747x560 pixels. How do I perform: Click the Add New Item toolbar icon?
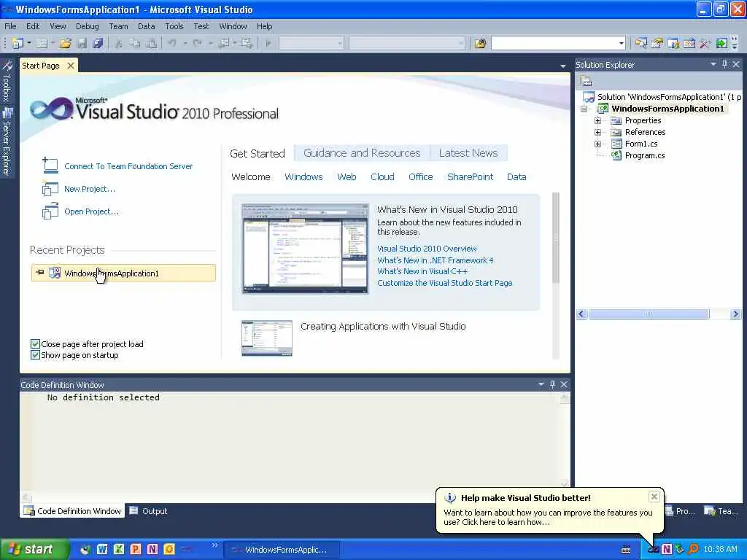pos(42,43)
